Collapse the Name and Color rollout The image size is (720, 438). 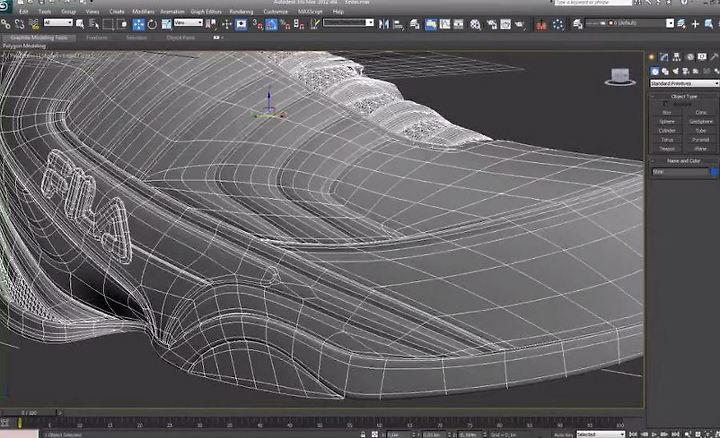(683, 161)
